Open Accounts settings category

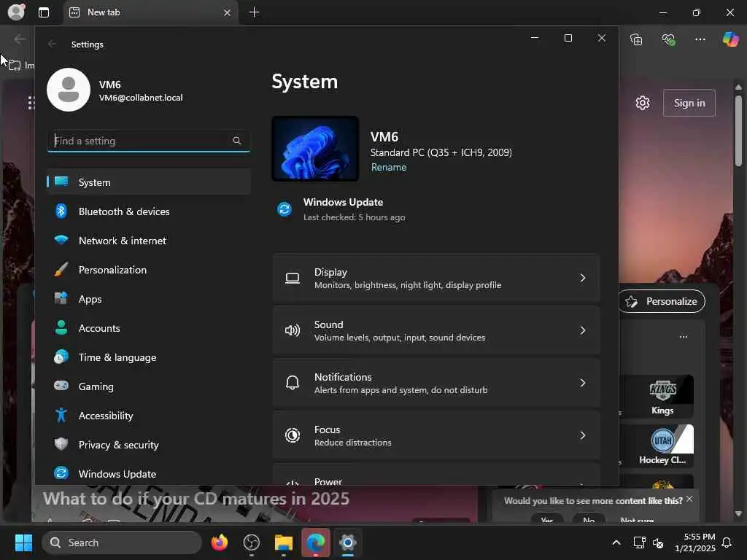(x=149, y=328)
